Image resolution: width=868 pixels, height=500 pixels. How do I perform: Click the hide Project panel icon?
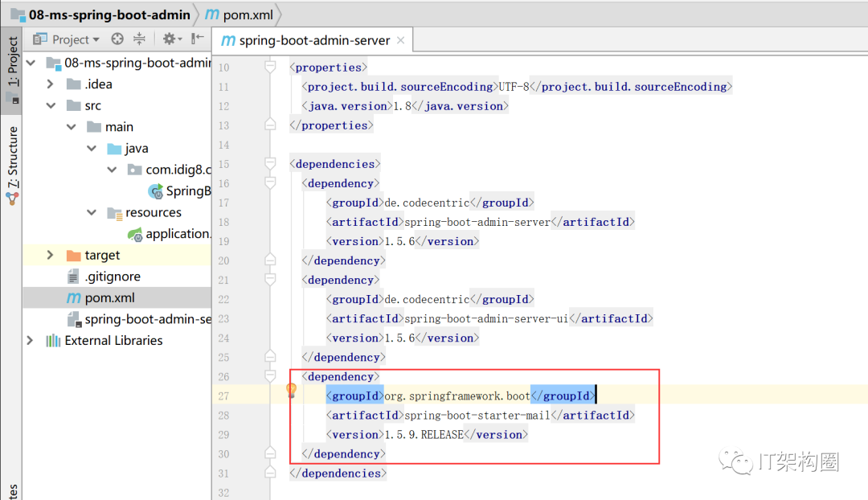198,39
